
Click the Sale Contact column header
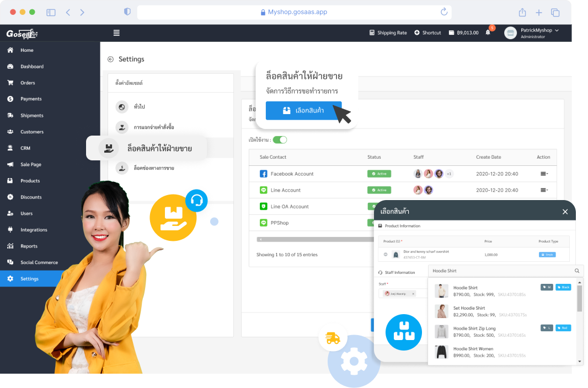tap(273, 157)
